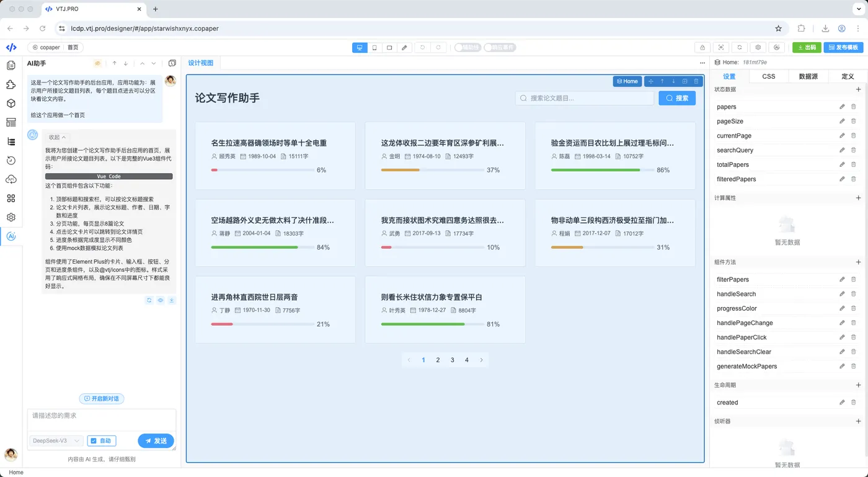The height and width of the screenshot is (477, 868).
Task: Toggle the eye-slash icon in AI助手 header
Action: tap(97, 63)
